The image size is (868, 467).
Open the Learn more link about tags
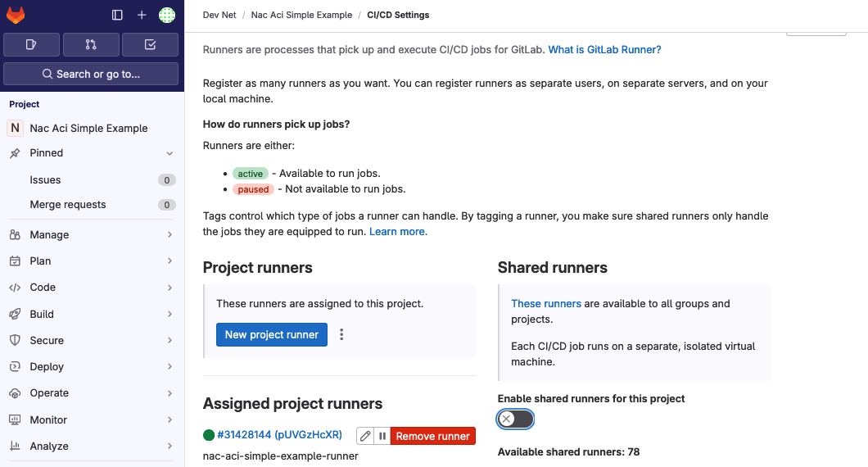point(398,232)
